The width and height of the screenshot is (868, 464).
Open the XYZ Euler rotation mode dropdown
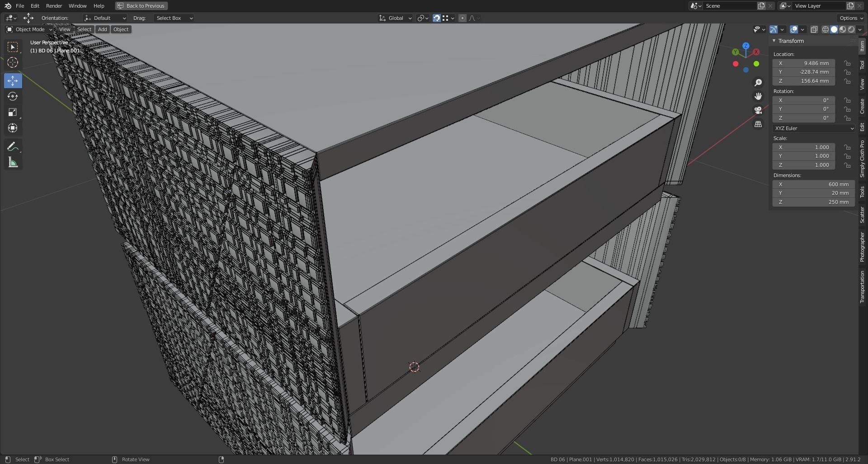coord(813,128)
